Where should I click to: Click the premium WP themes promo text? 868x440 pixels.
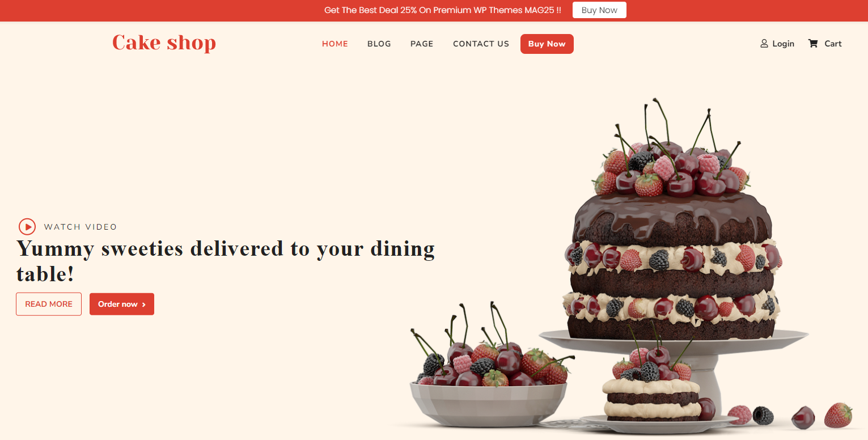pos(443,10)
